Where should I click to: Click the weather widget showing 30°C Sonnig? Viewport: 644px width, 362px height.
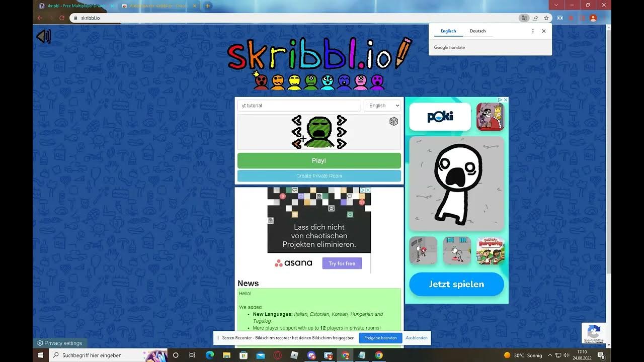pos(523,355)
